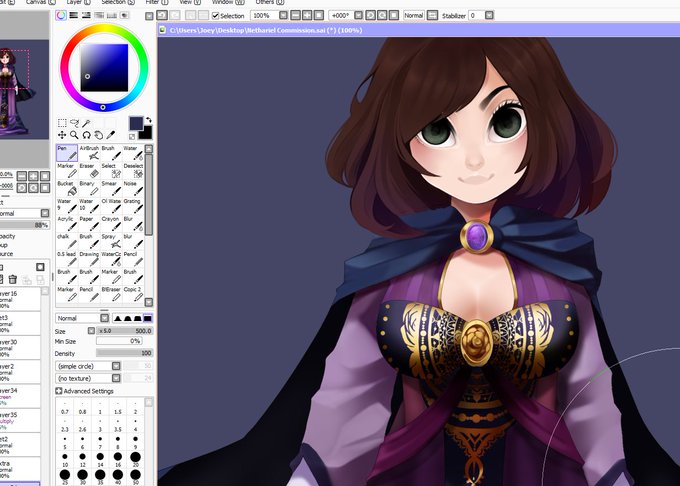Select the Smear tool

click(x=111, y=188)
